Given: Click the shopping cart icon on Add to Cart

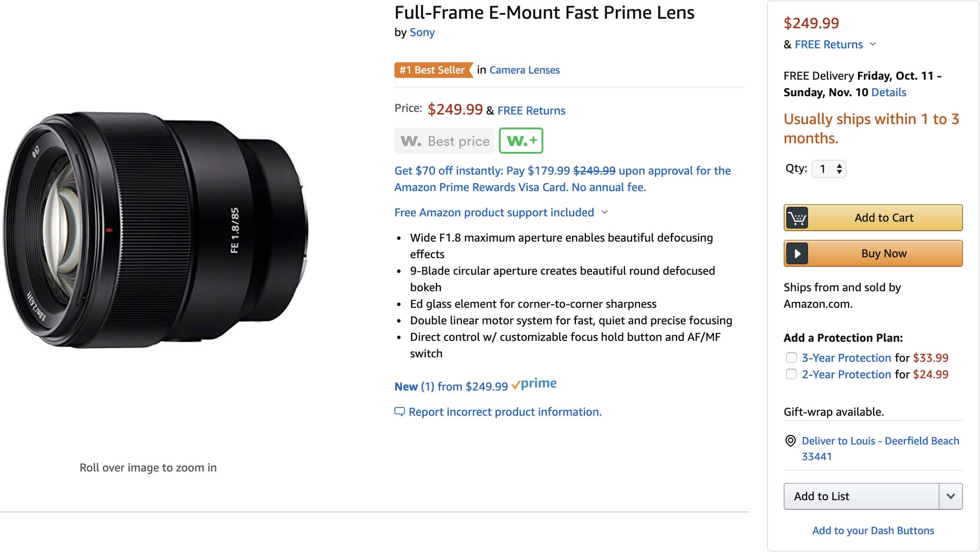Looking at the screenshot, I should pyautogui.click(x=797, y=218).
